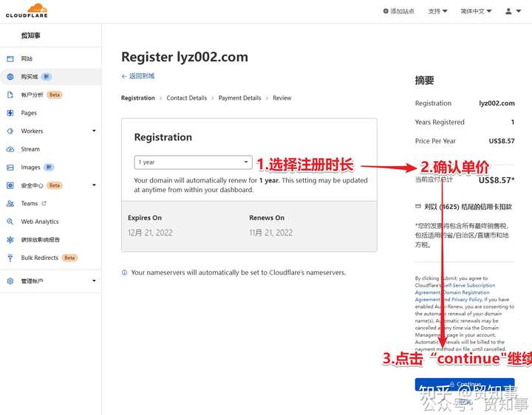Image resolution: width=532 pixels, height=415 pixels.
Task: Expand the Workers submenu arrow
Action: click(x=94, y=131)
